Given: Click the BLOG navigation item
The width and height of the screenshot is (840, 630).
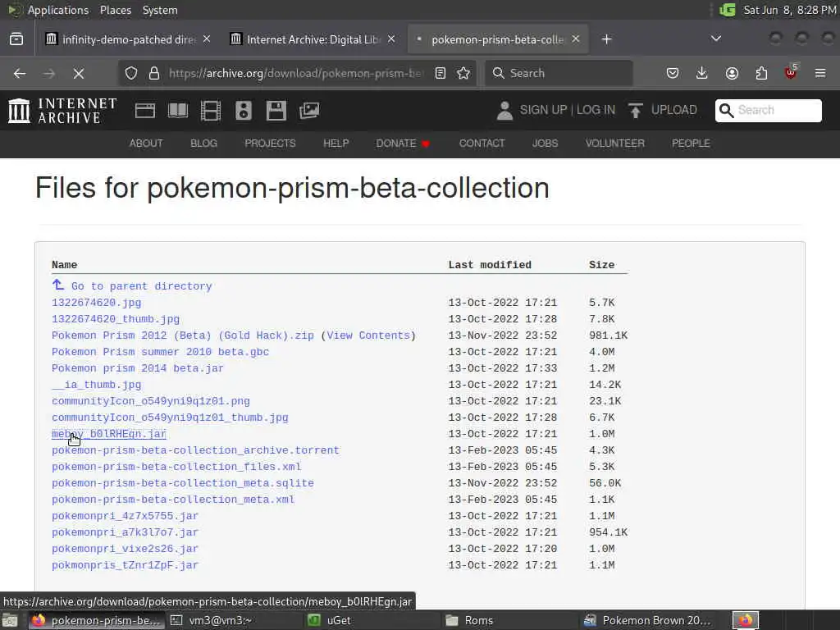Looking at the screenshot, I should [x=203, y=143].
